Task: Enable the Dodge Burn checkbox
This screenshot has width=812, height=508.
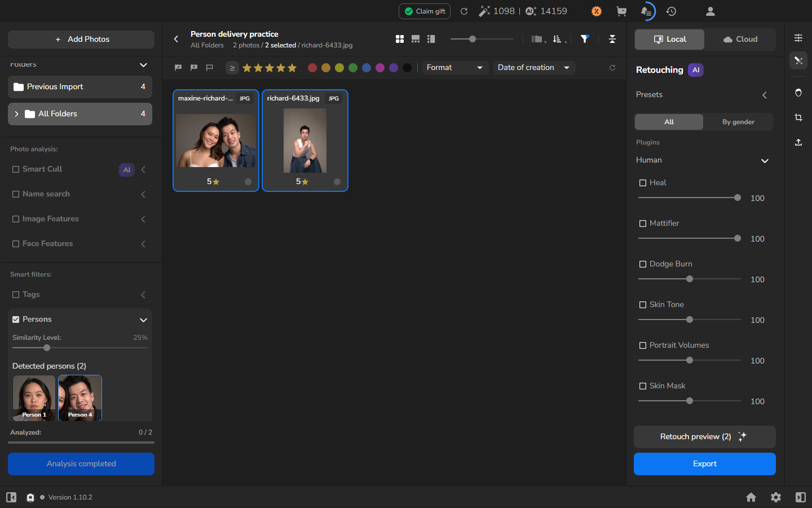Action: click(x=643, y=264)
